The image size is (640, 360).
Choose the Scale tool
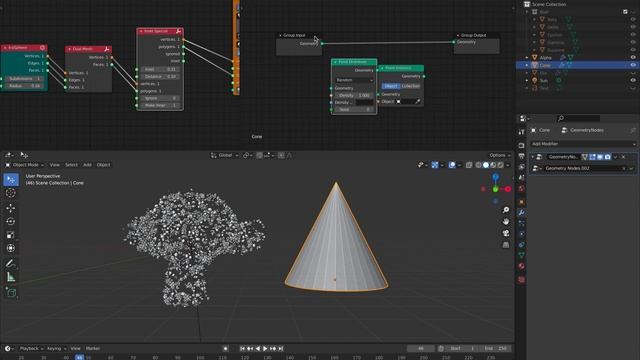click(11, 235)
